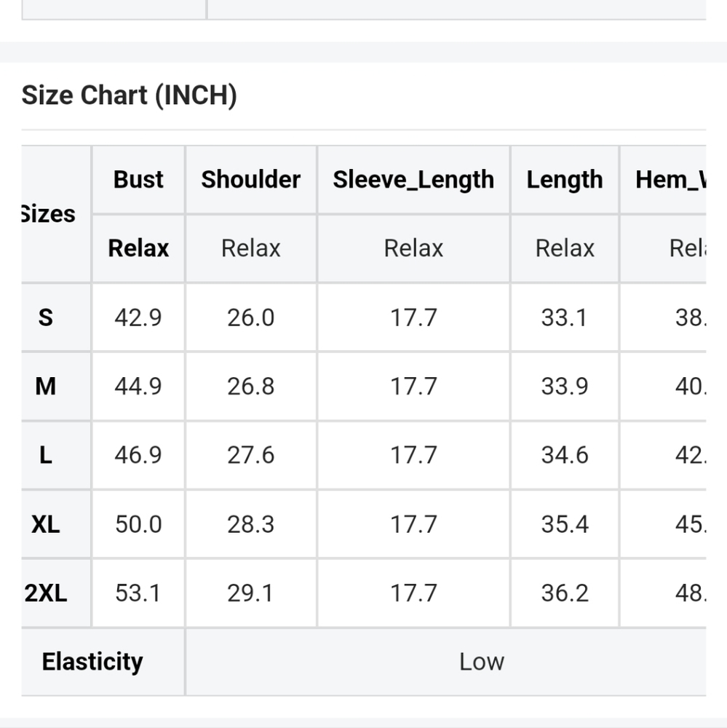Image resolution: width=727 pixels, height=728 pixels.
Task: Select the Shoulder column header
Action: coord(250,179)
